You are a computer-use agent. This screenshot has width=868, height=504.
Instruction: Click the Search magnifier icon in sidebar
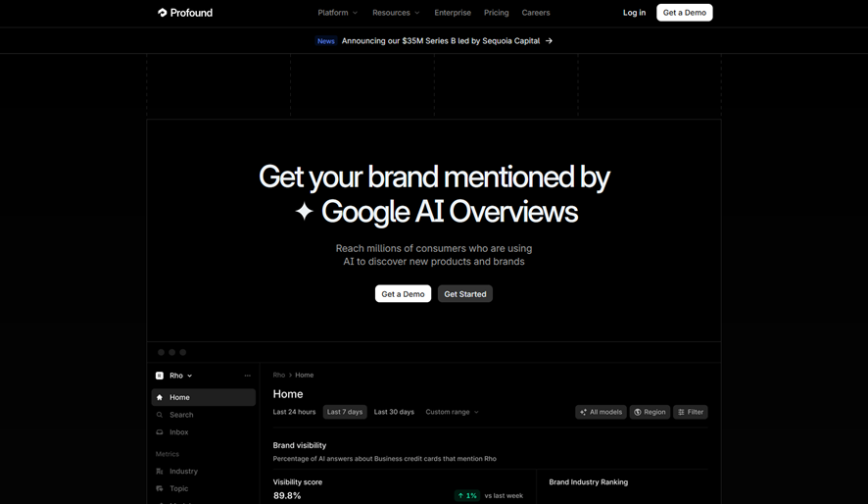(x=160, y=415)
